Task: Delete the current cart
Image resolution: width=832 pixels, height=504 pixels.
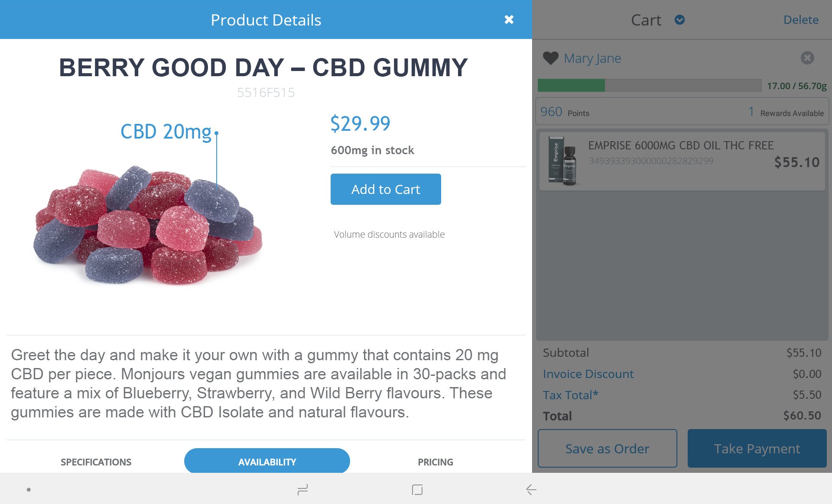Action: tap(801, 20)
